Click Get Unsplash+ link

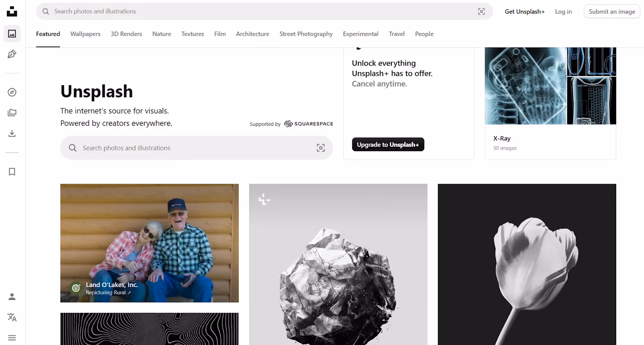coord(525,12)
